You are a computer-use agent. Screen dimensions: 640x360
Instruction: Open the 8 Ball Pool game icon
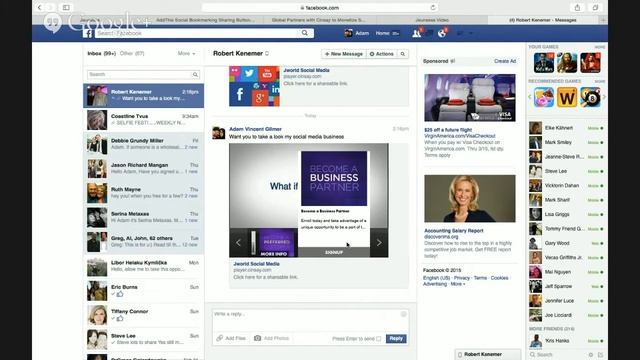pos(591,98)
